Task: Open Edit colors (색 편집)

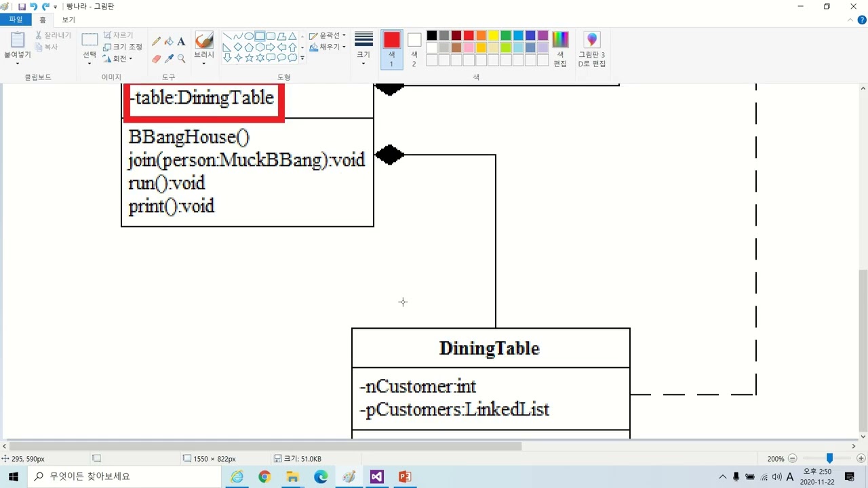Action: pos(560,49)
